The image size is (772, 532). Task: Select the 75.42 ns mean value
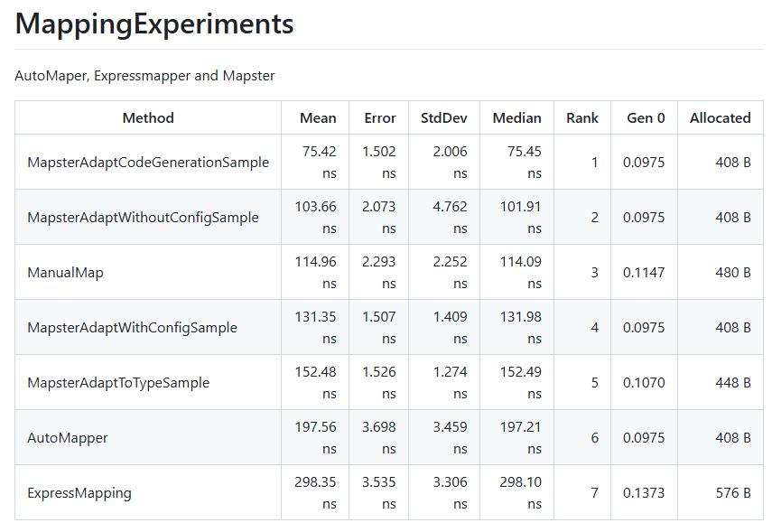pos(319,163)
